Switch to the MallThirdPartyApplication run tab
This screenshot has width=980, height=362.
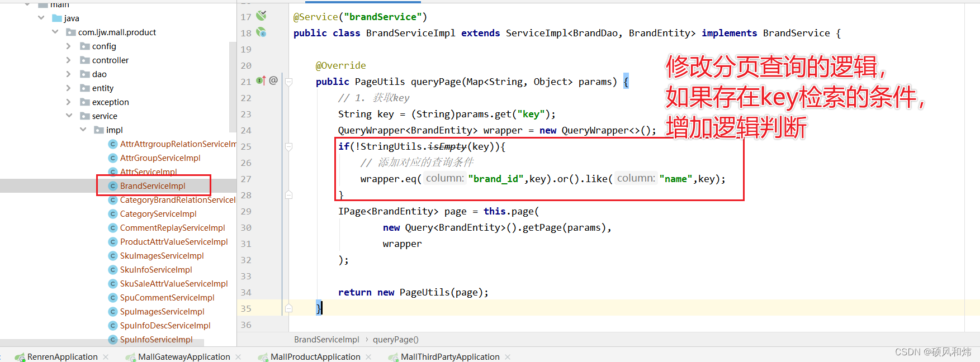click(450, 357)
